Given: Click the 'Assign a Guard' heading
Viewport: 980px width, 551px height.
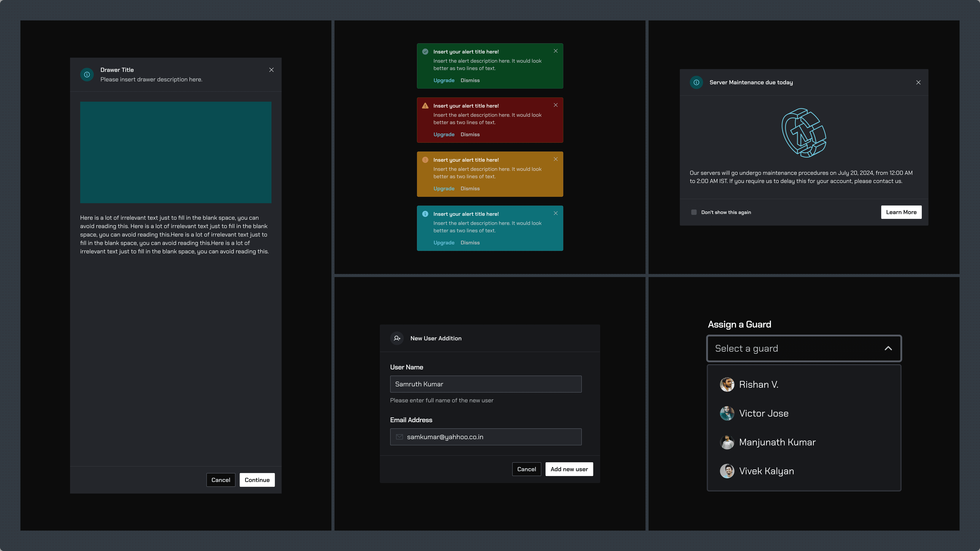Looking at the screenshot, I should [x=740, y=324].
